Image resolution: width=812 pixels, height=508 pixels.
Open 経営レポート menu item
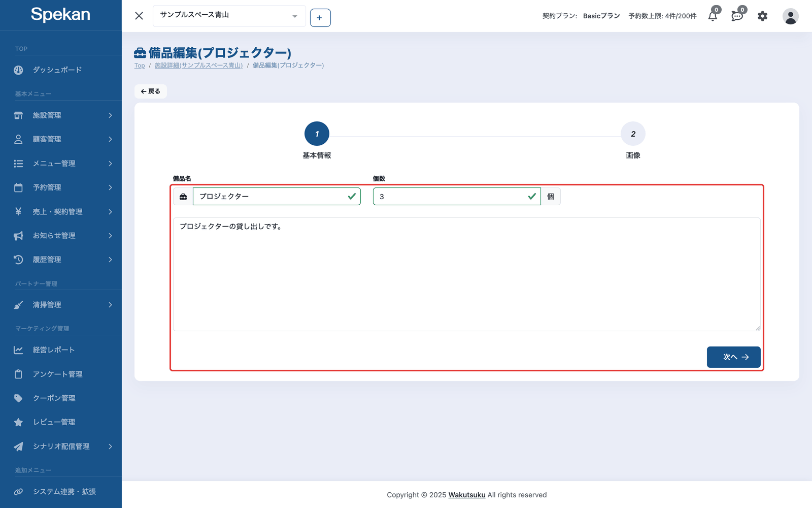coord(61,350)
